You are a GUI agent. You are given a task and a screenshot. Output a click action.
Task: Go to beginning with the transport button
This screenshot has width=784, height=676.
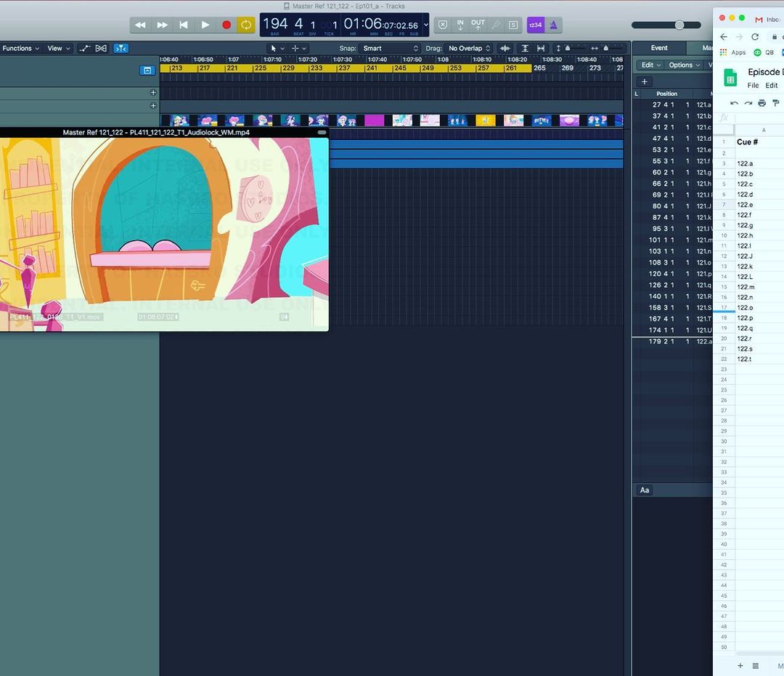click(184, 25)
